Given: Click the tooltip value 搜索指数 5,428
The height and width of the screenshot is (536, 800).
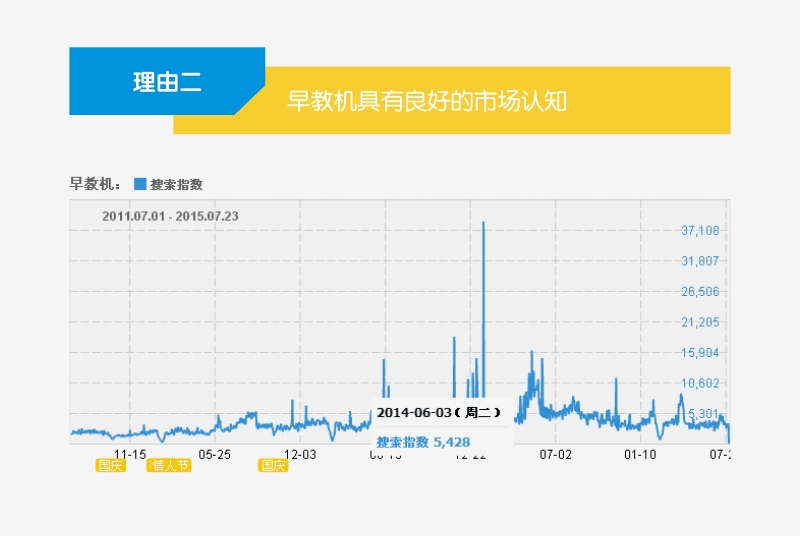Looking at the screenshot, I should 423,441.
